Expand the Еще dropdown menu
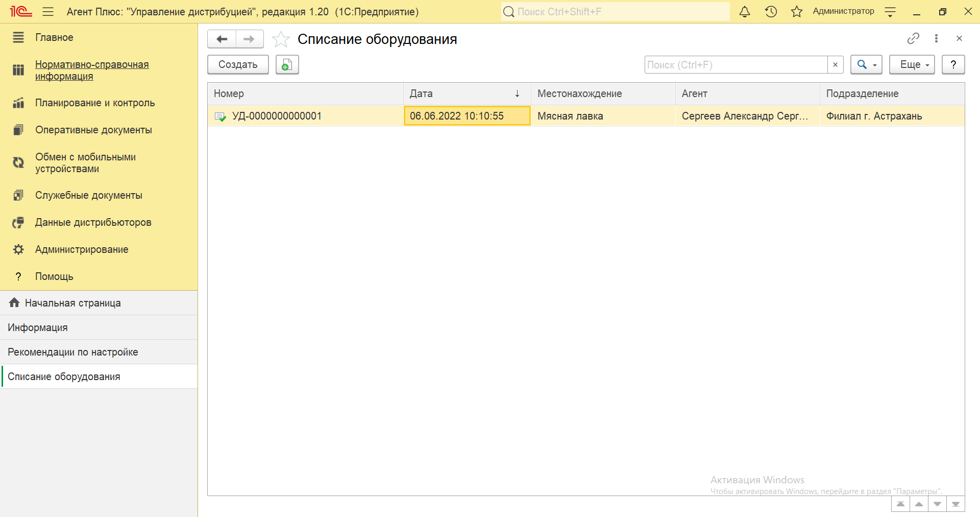980x517 pixels. tap(912, 65)
